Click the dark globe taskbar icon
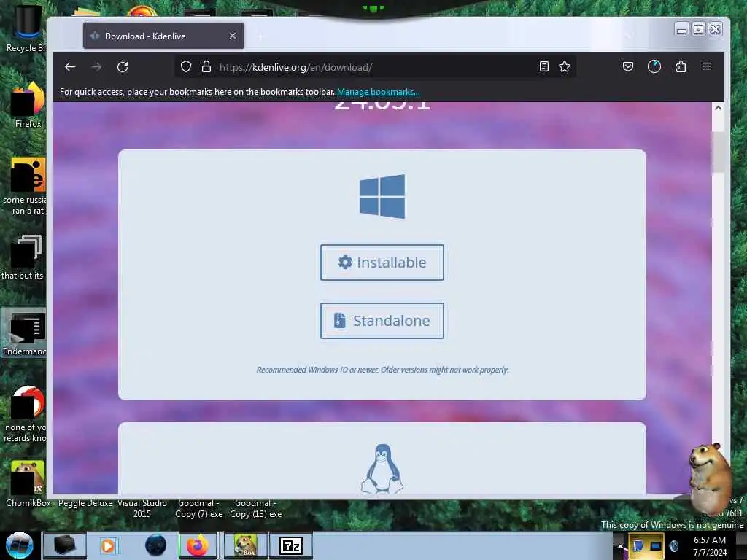The height and width of the screenshot is (560, 747). pos(155,545)
